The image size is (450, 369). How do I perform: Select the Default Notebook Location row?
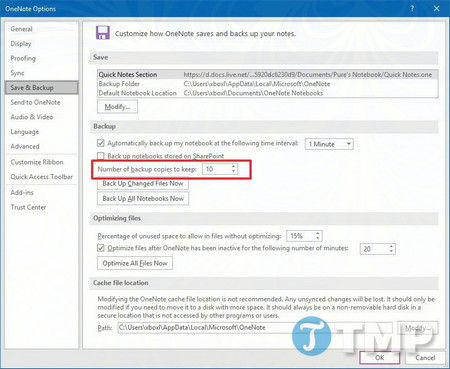267,93
